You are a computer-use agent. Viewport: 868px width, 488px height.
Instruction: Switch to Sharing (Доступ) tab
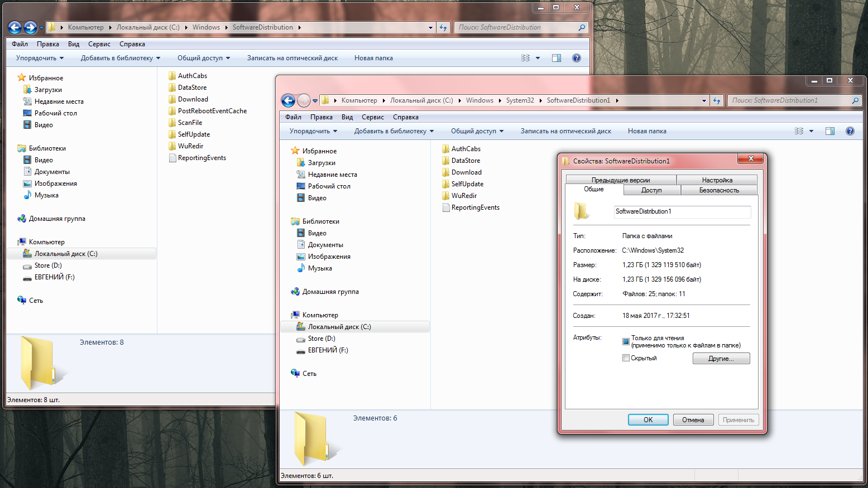651,190
